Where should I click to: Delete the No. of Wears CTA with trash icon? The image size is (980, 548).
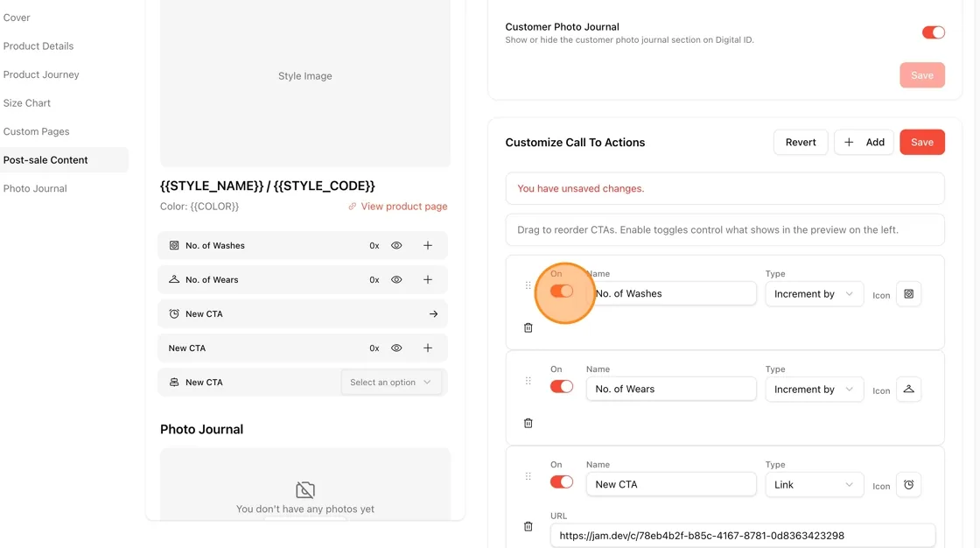pos(528,424)
